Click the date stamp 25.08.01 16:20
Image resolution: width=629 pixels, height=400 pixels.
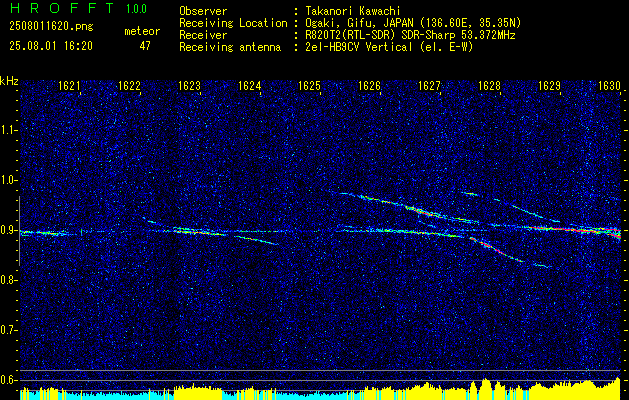pyautogui.click(x=51, y=46)
